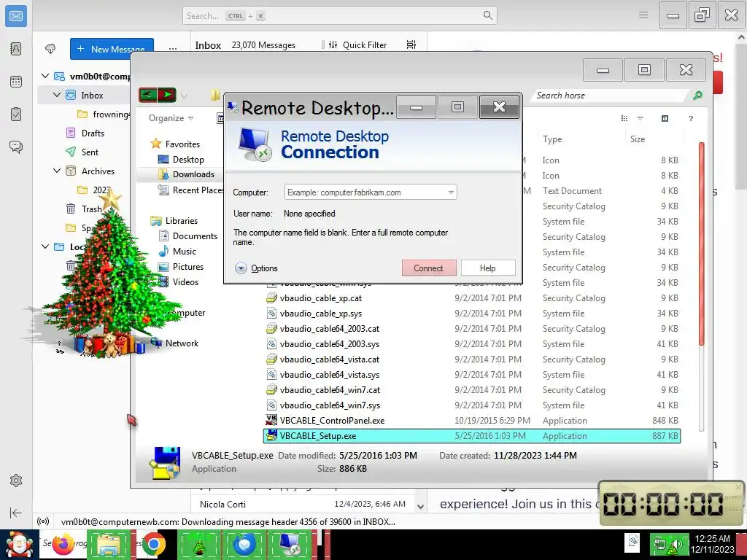This screenshot has width=747, height=560.
Task: Click the search magnifier in Thunderbird search box
Action: point(487,15)
